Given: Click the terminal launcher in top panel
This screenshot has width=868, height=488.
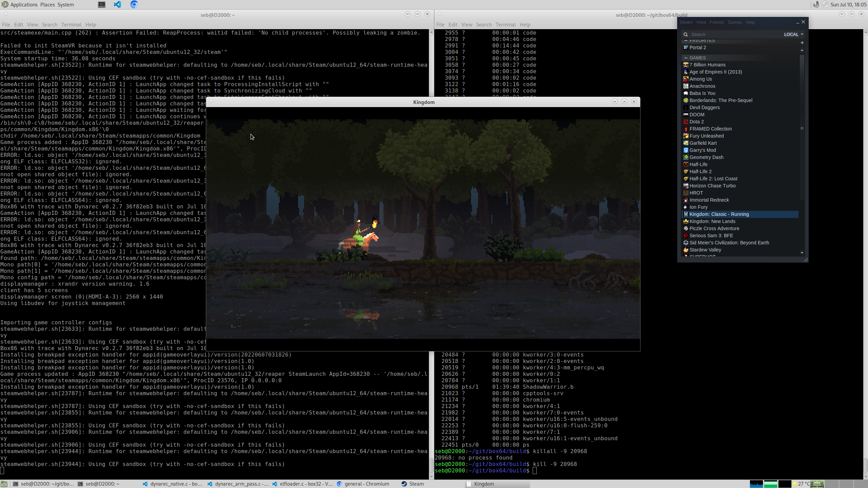Looking at the screenshot, I should [102, 4].
